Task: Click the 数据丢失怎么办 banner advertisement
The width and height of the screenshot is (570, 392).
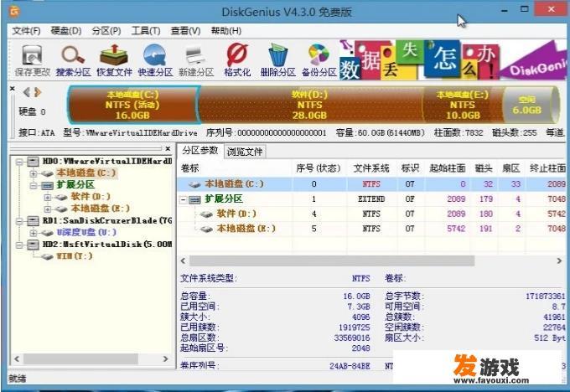Action: click(453, 60)
